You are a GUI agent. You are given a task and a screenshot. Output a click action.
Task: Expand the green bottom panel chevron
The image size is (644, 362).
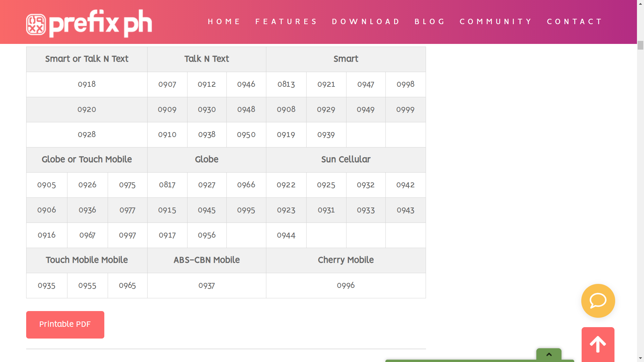549,355
